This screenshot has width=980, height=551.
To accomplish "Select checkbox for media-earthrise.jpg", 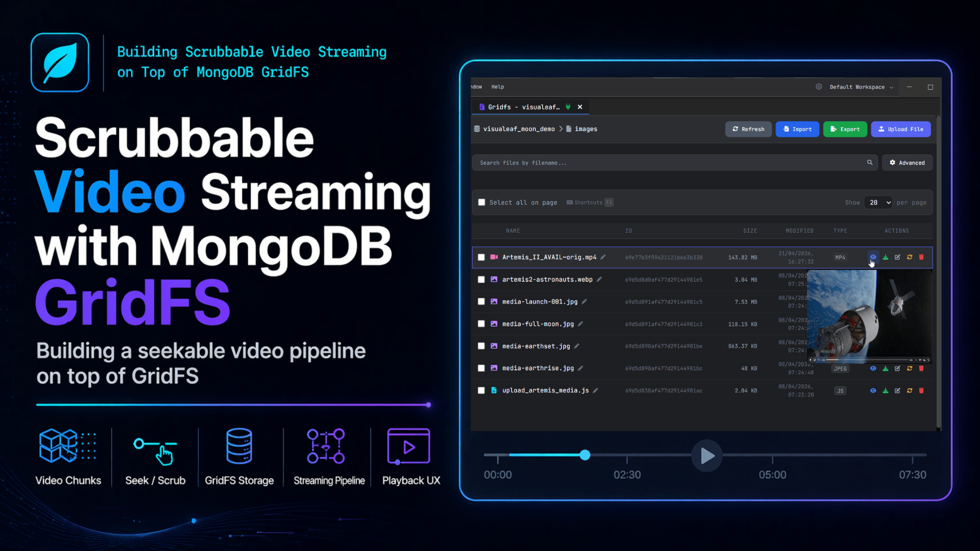I will [x=481, y=368].
